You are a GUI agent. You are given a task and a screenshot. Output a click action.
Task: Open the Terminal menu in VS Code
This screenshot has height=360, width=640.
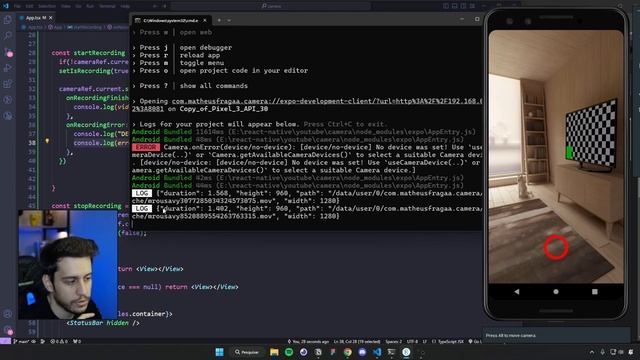click(107, 6)
